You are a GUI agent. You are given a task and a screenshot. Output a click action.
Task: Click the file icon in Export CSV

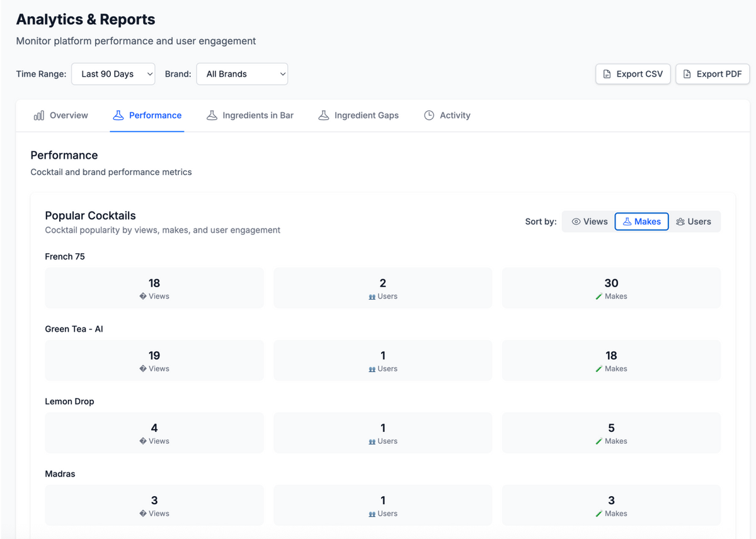tap(607, 74)
